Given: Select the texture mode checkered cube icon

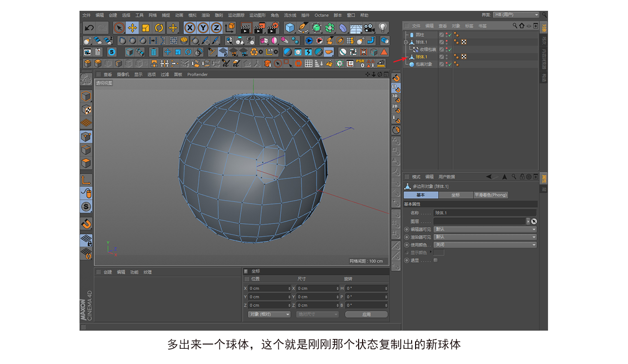Looking at the screenshot, I should (x=86, y=109).
